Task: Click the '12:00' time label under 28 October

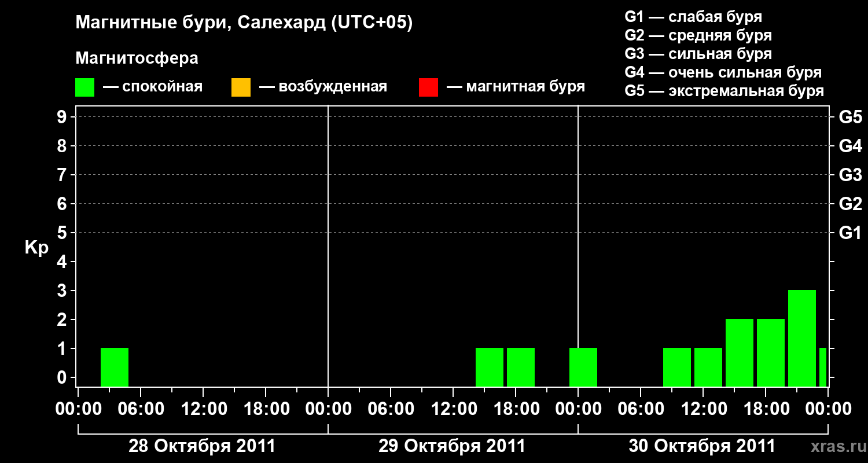Action: pos(203,409)
